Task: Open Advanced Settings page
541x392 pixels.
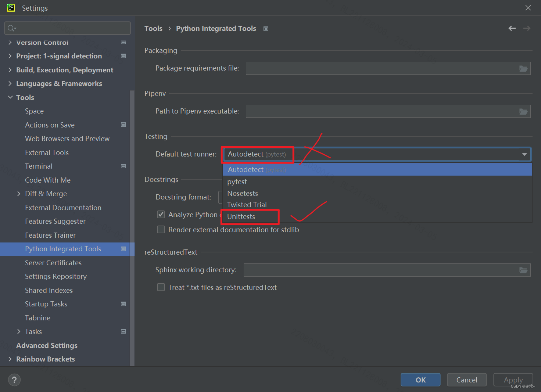Action: click(47, 345)
